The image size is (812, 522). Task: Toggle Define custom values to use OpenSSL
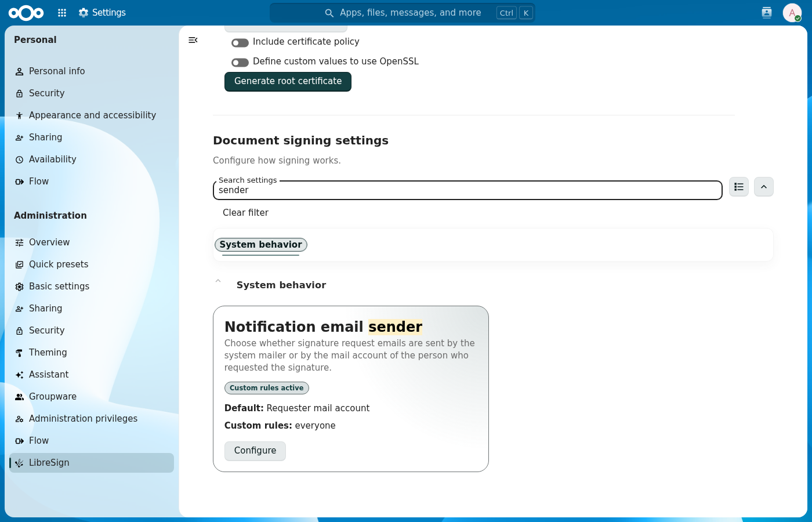[240, 62]
